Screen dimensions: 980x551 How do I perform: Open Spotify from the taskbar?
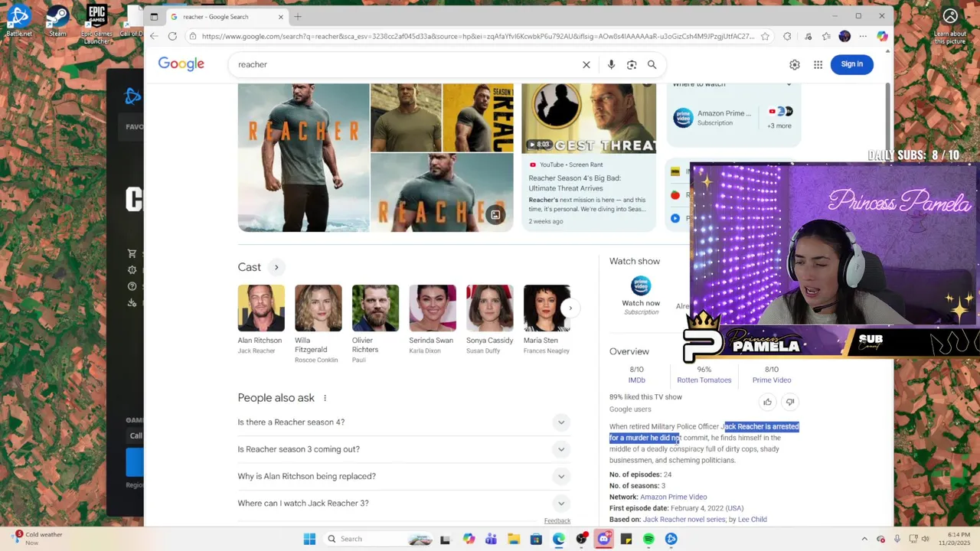pyautogui.click(x=648, y=539)
